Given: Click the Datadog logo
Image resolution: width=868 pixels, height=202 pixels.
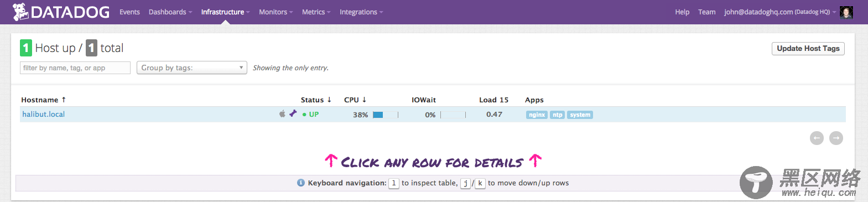Looking at the screenshot, I should [61, 12].
